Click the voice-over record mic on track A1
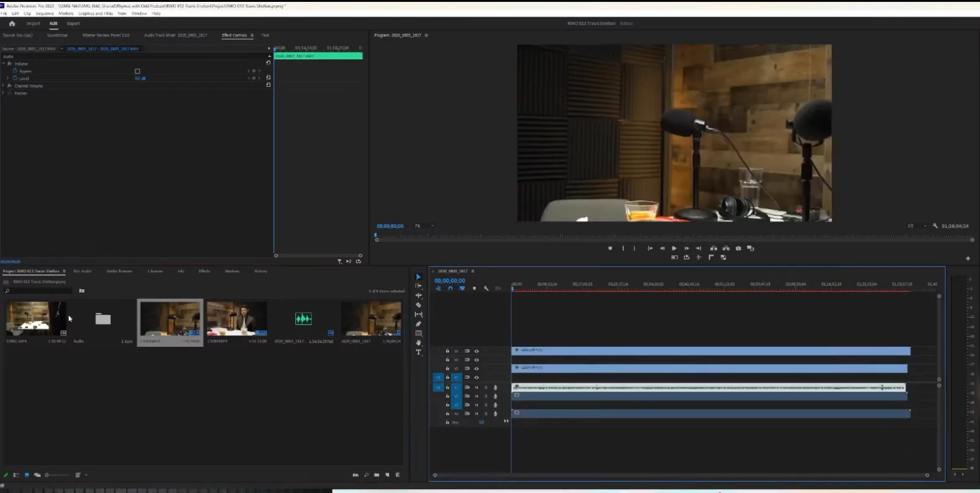The height and width of the screenshot is (493, 980). pyautogui.click(x=495, y=387)
